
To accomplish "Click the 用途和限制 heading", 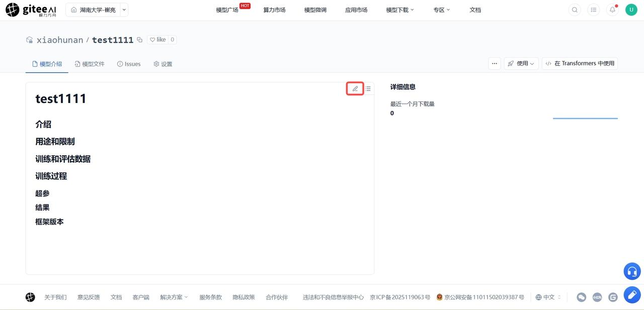I will (x=55, y=142).
